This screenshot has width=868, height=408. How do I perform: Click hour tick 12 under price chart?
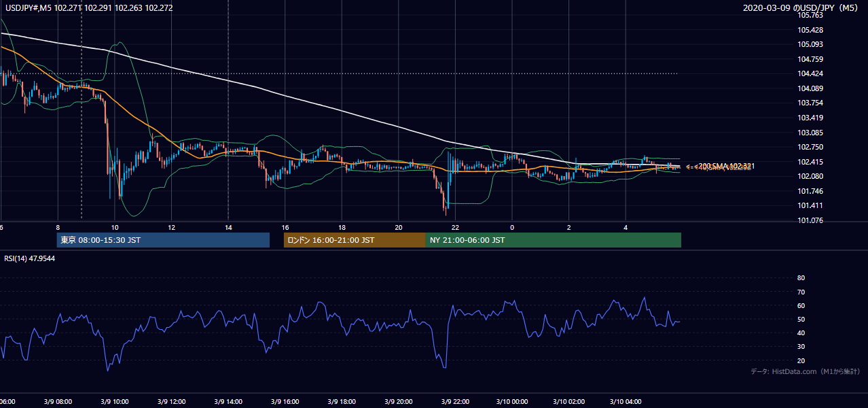point(171,227)
